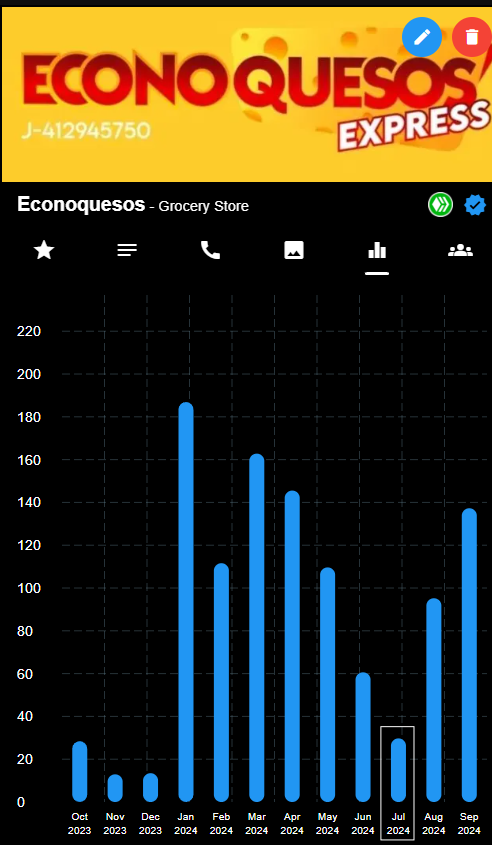
Task: Click the blue pencil edit icon
Action: pos(422,37)
